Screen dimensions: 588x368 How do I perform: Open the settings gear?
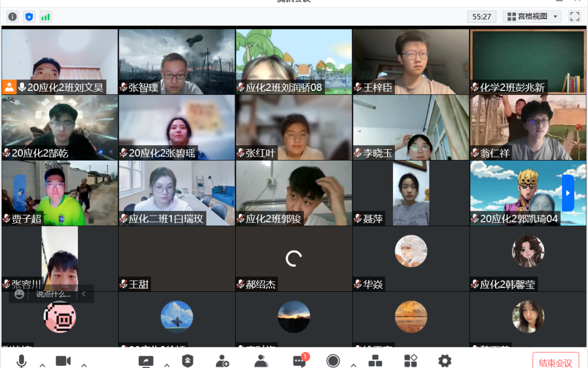(445, 361)
